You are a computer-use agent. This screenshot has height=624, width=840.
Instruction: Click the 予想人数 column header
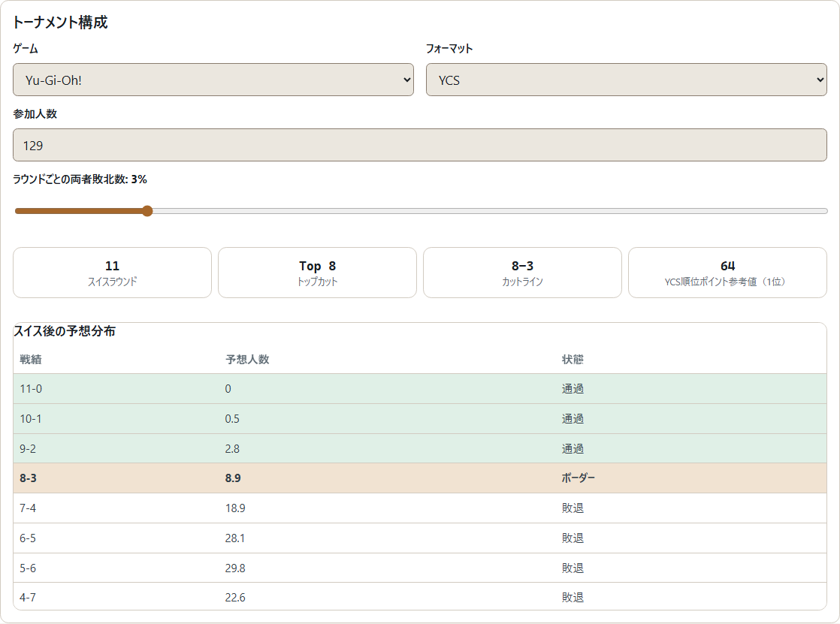coord(247,360)
